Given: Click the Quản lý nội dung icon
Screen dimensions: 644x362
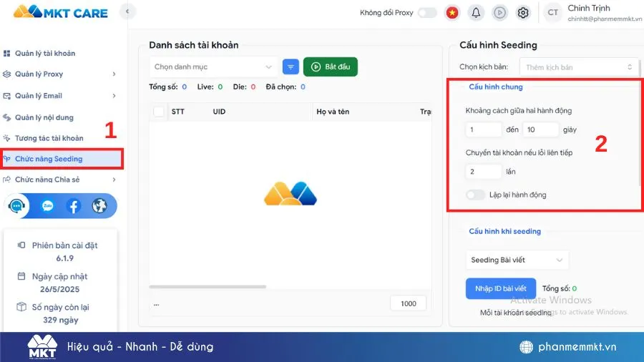Looking at the screenshot, I should [x=6, y=117].
